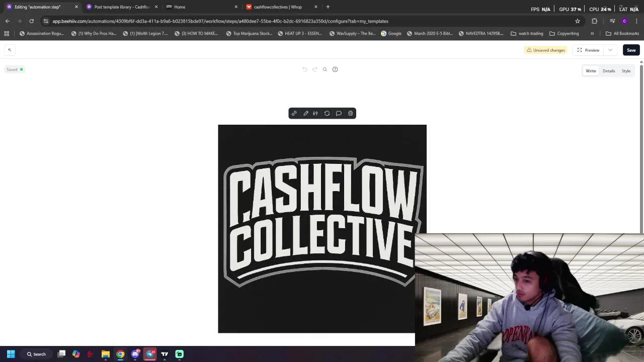Click the back arrow at editor top-left
Screen dimensions: 644x362
coord(10,50)
